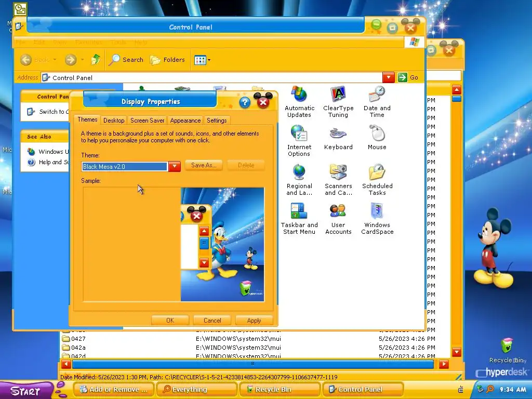Click Apply in Display Properties
532x399 pixels.
254,320
